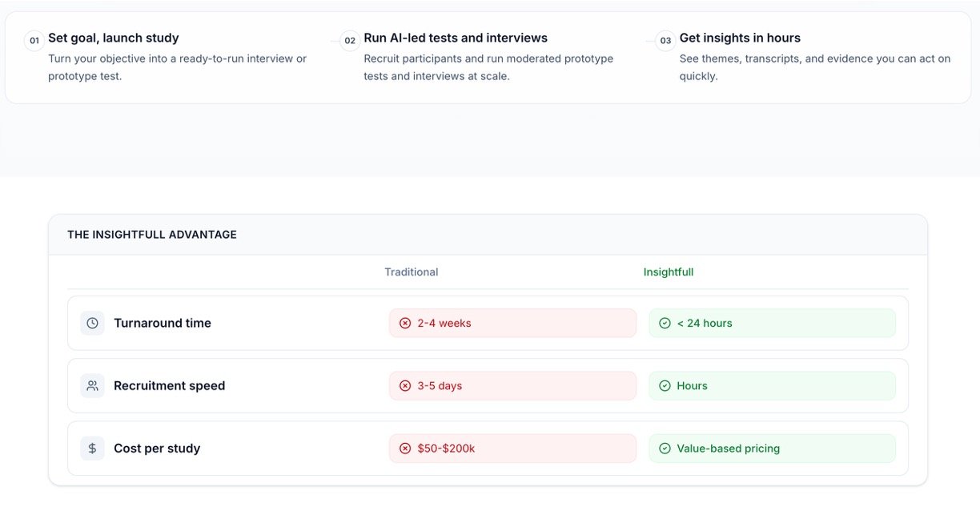
Task: Select the 02 step number badge
Action: coord(350,40)
